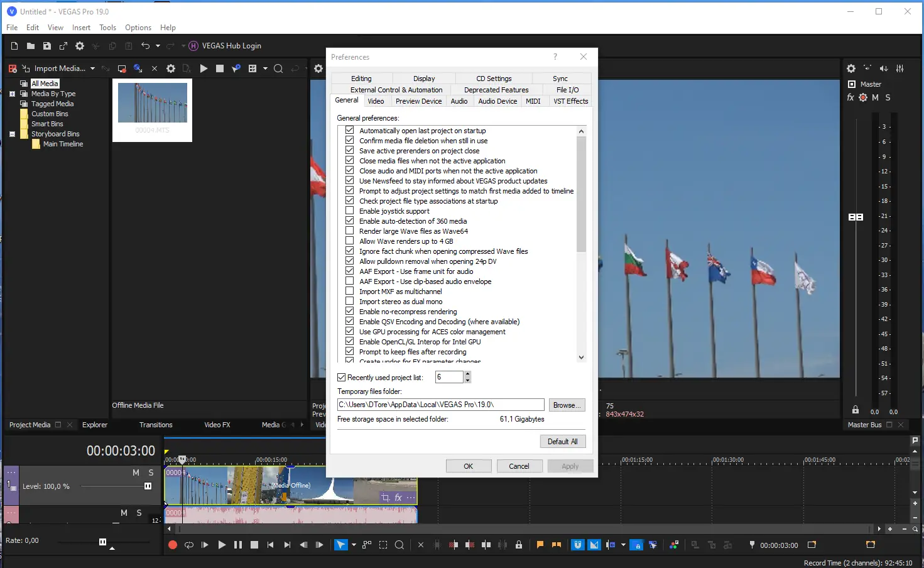Remove selected media with the X icon
The height and width of the screenshot is (568, 924).
pos(155,68)
